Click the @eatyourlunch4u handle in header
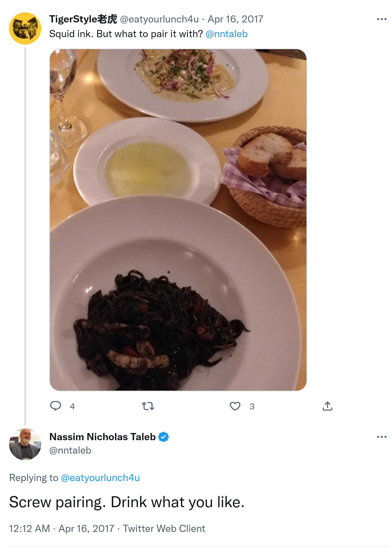 click(159, 19)
